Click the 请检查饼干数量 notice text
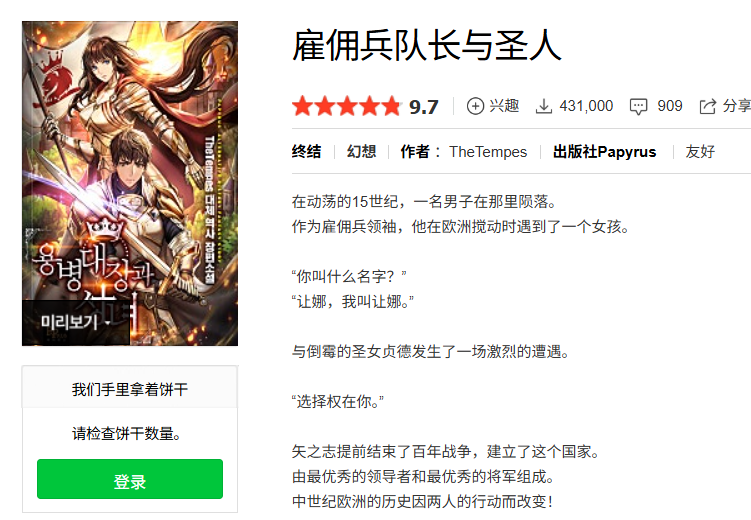 pos(126,433)
